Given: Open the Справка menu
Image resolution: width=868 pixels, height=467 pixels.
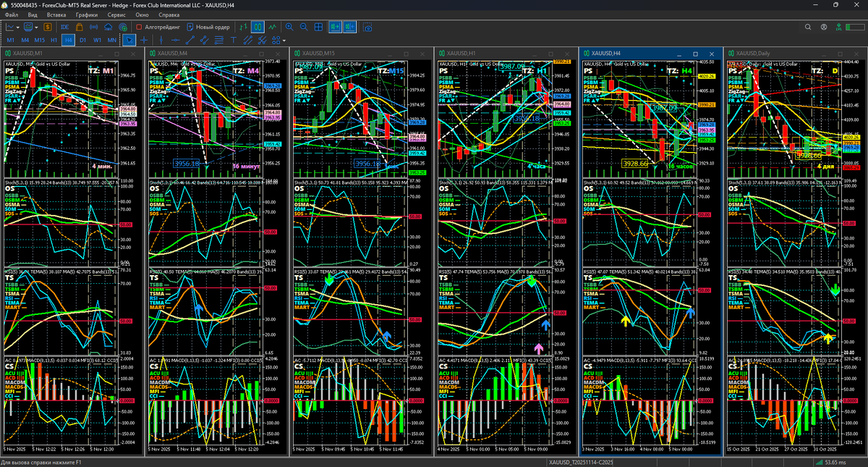Looking at the screenshot, I should point(169,14).
